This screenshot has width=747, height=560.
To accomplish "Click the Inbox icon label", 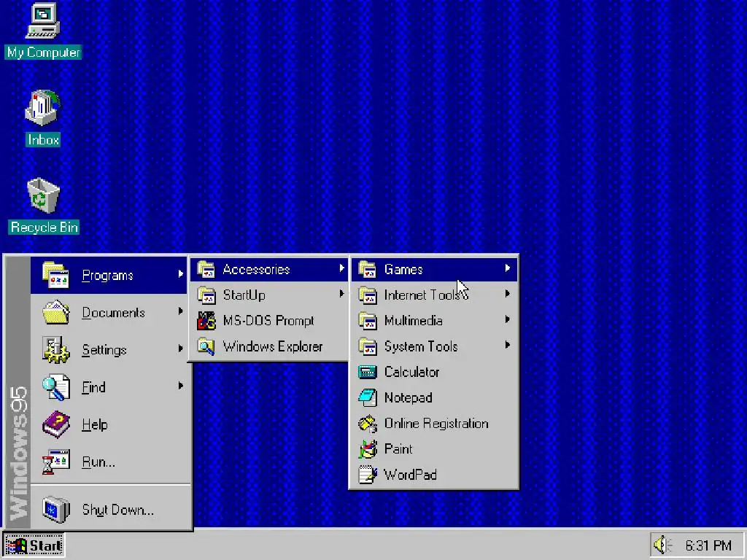I will tap(43, 139).
